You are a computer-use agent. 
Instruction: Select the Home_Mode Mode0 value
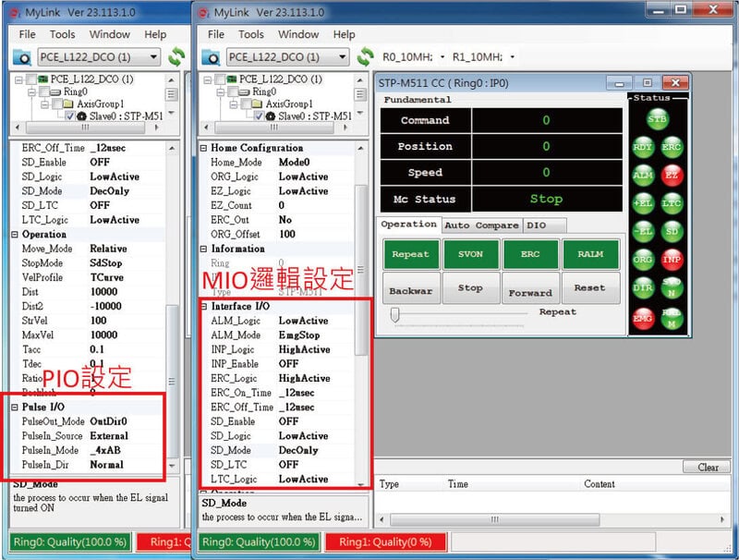[x=294, y=163]
